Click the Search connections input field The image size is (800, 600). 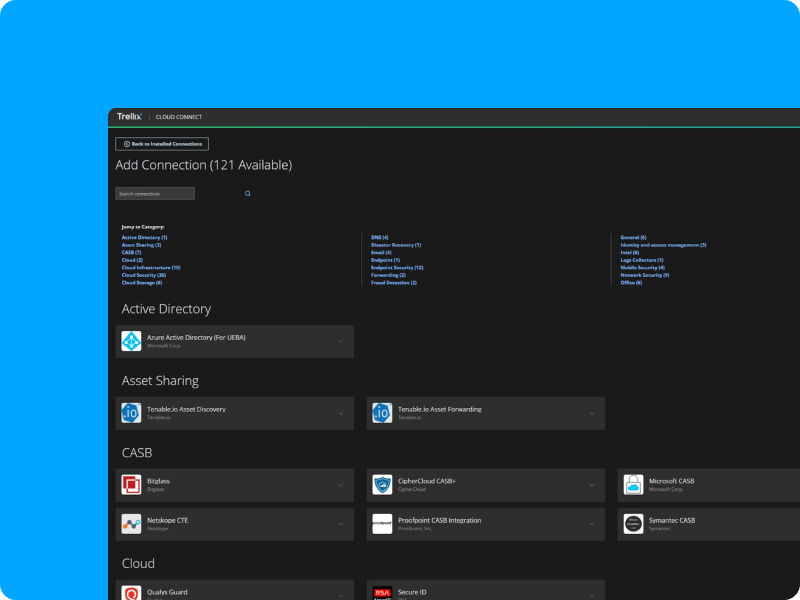pos(155,193)
